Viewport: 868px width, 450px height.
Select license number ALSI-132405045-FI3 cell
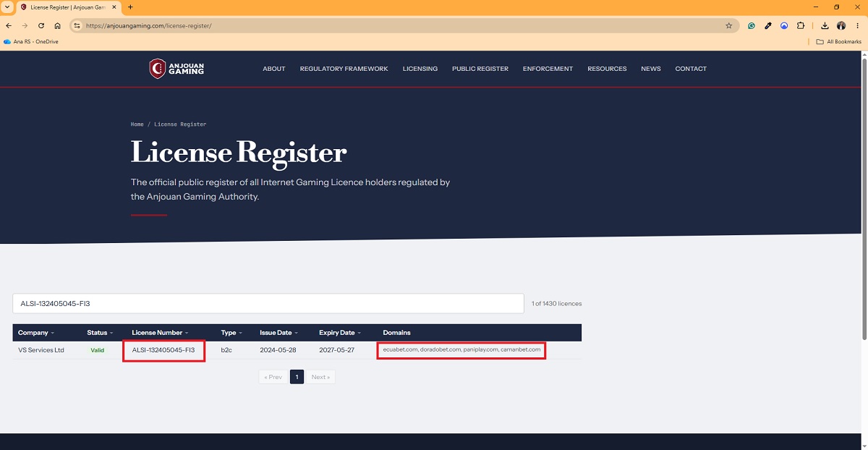point(163,350)
